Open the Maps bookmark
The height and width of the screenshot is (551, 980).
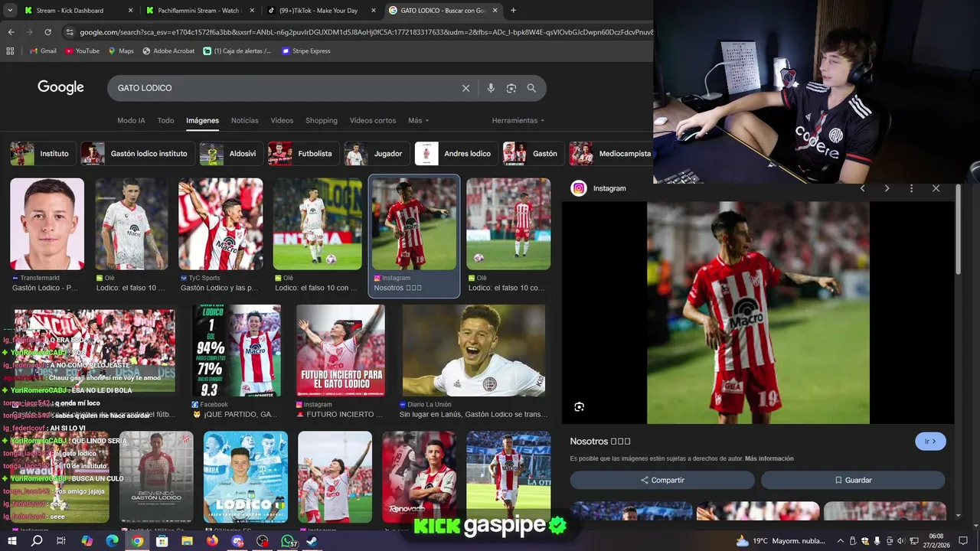[x=121, y=51]
